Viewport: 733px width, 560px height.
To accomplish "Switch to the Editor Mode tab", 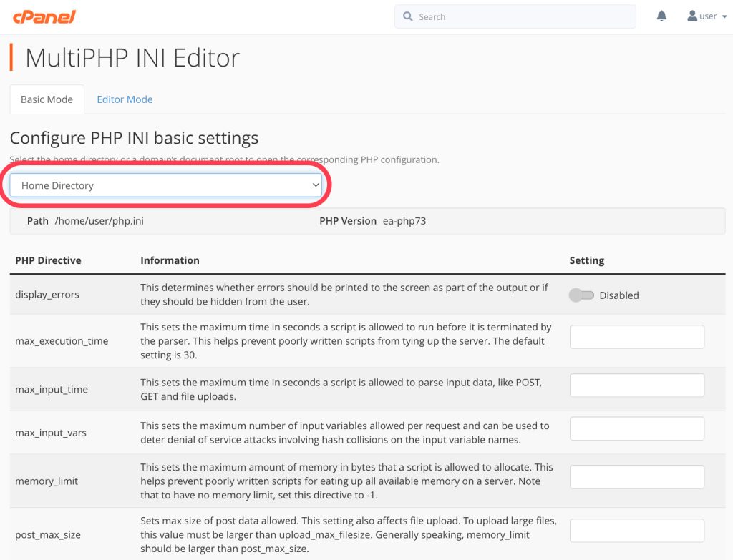I will (x=125, y=99).
